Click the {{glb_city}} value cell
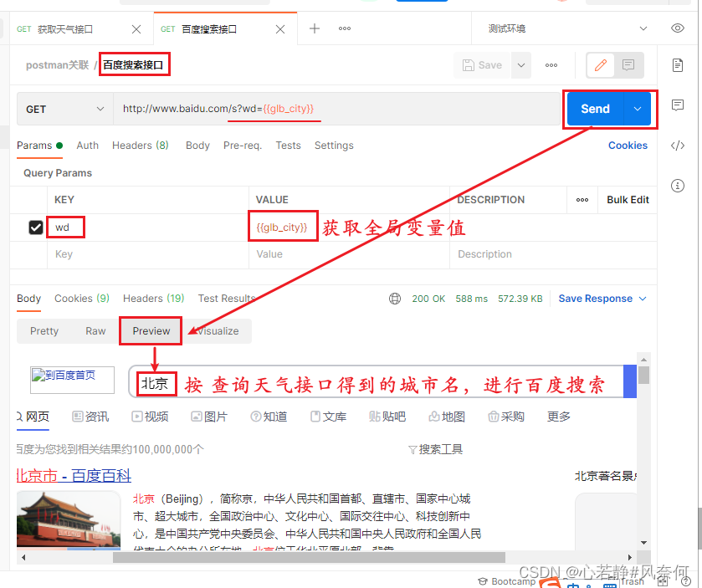This screenshot has width=702, height=588. click(x=349, y=228)
